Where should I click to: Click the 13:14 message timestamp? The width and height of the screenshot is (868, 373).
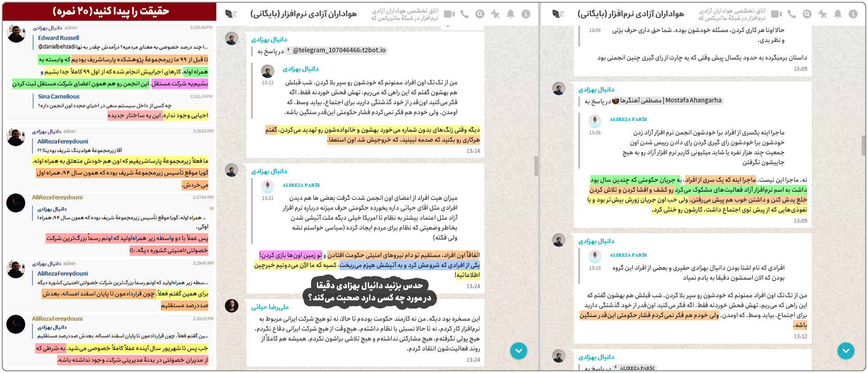tap(473, 151)
